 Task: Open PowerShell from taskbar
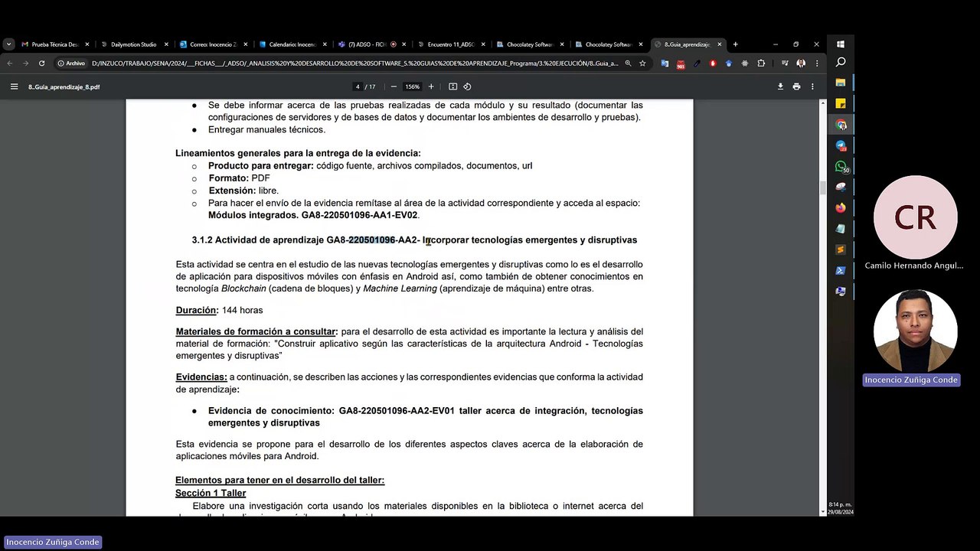pos(841,270)
